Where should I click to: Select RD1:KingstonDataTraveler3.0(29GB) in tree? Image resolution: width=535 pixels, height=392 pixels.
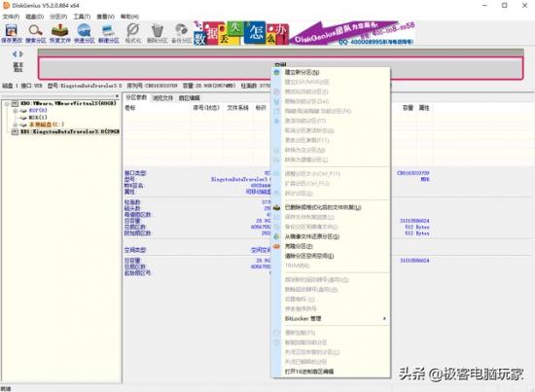point(70,131)
